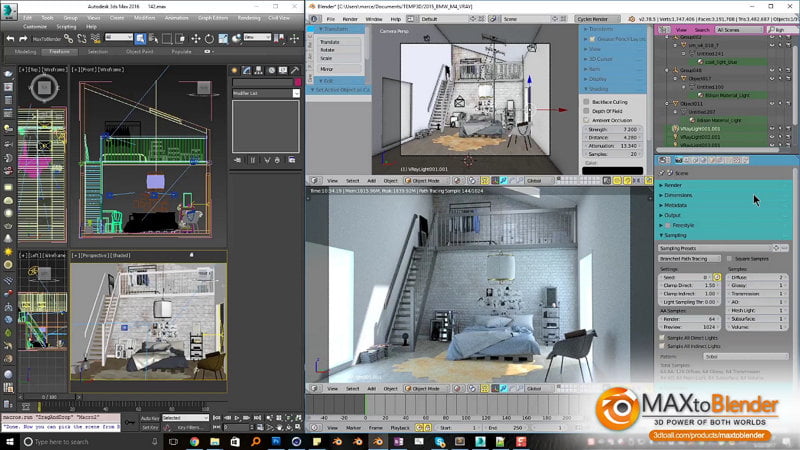Click the Windows Start button
This screenshot has width=800, height=450.
coord(10,442)
